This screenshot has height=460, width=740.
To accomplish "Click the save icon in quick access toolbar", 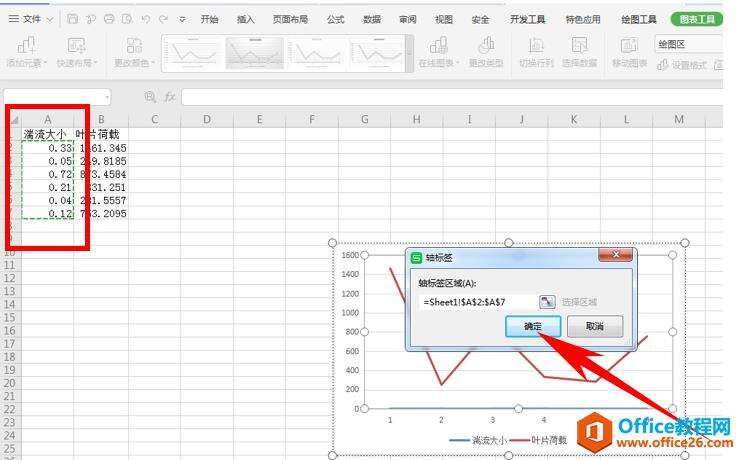I will coord(74,19).
